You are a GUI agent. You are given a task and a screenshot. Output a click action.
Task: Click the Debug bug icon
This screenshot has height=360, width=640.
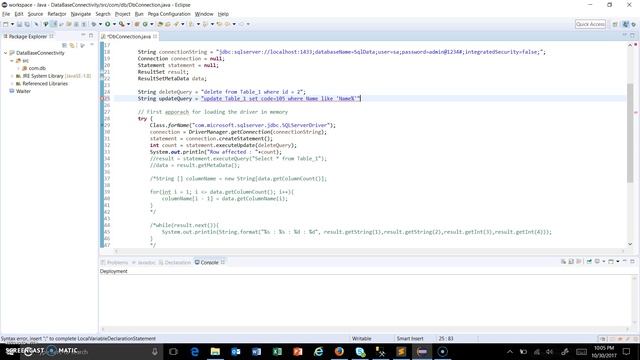(x=93, y=24)
